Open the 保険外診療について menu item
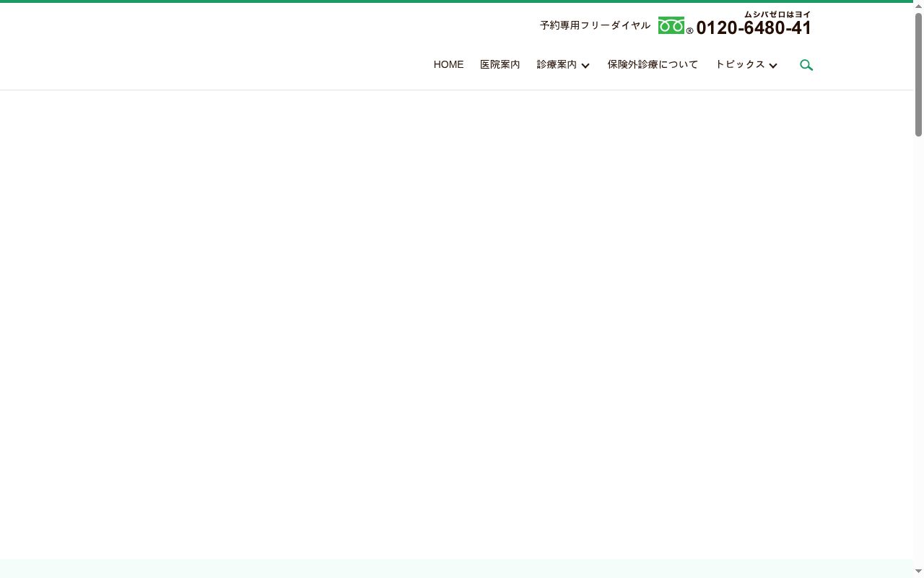The height and width of the screenshot is (578, 924). pos(653,64)
